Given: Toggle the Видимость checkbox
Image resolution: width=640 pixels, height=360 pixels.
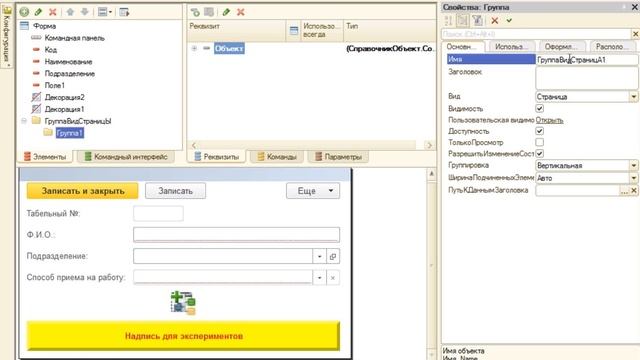Looking at the screenshot, I should click(x=540, y=109).
